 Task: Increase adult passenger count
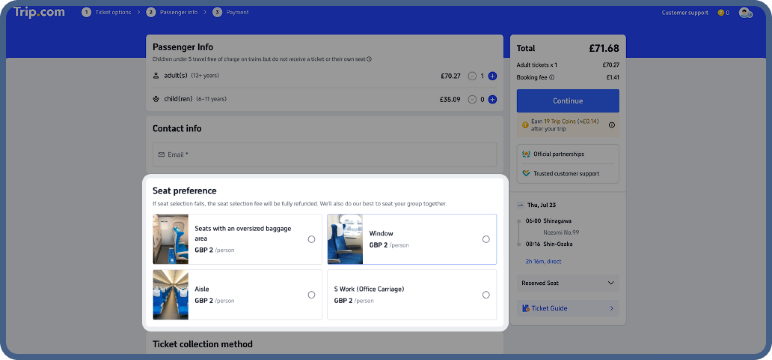coord(492,76)
